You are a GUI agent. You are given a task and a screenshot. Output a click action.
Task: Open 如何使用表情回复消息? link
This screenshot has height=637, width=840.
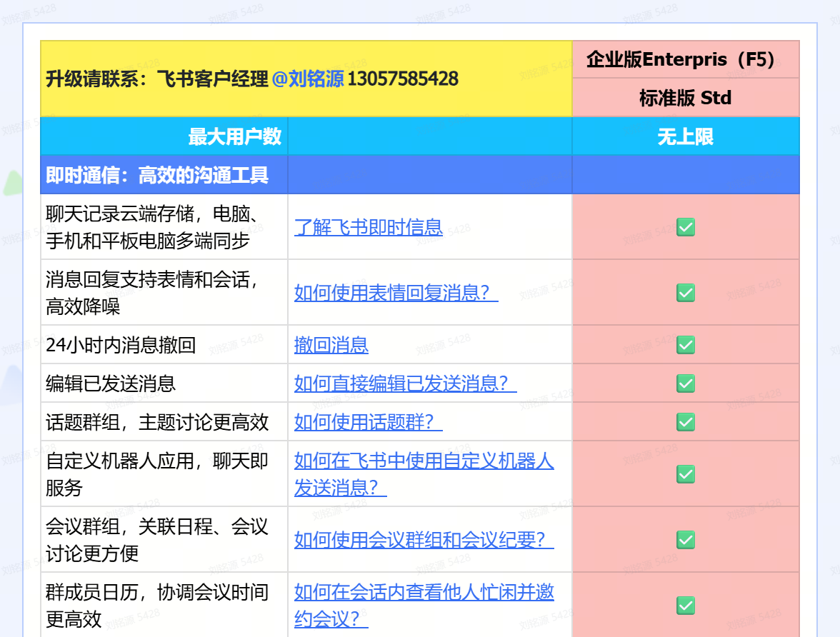pos(396,293)
